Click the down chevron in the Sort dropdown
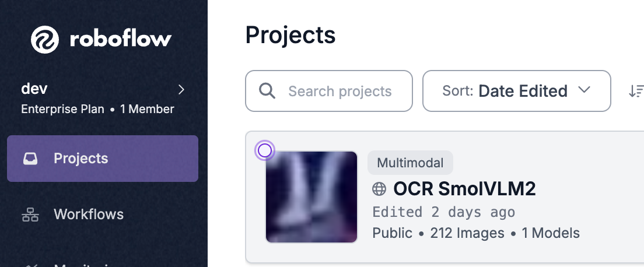Screen dimensions: 644x267 (584, 90)
